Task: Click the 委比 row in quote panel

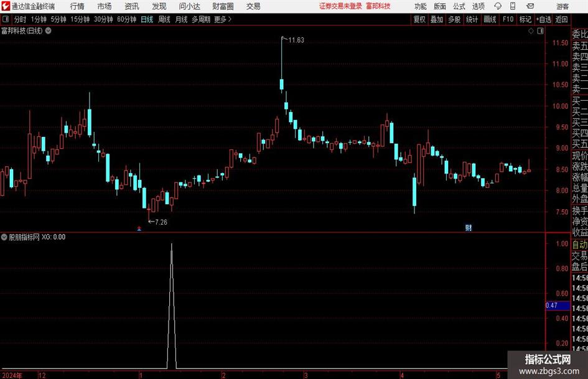Action: click(x=580, y=34)
